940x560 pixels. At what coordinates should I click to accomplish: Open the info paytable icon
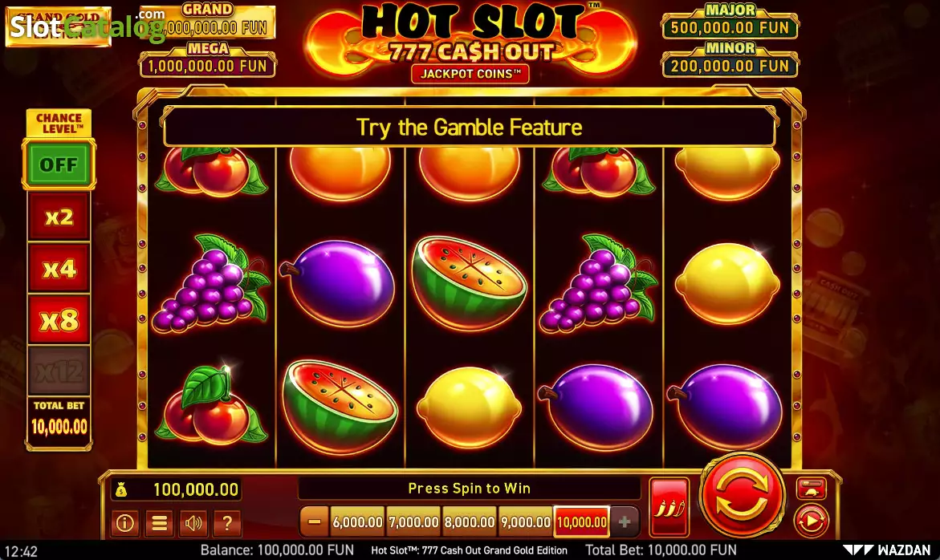tap(124, 523)
